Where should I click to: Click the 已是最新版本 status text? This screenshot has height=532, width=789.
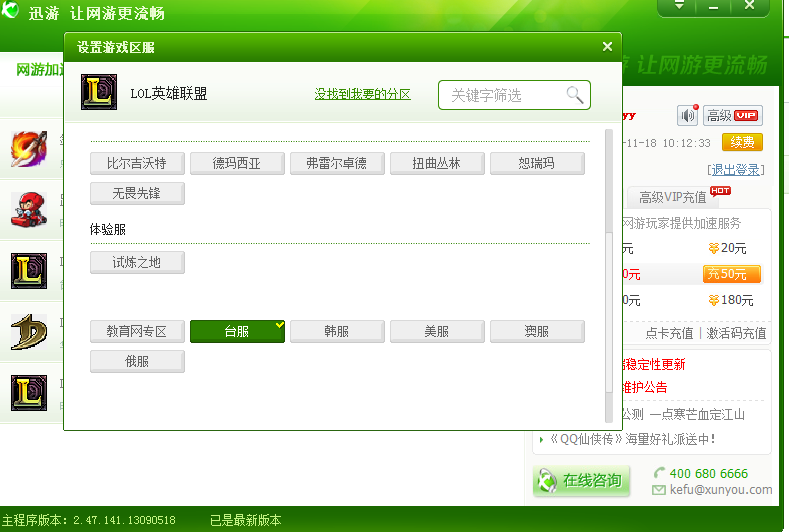pos(246,520)
